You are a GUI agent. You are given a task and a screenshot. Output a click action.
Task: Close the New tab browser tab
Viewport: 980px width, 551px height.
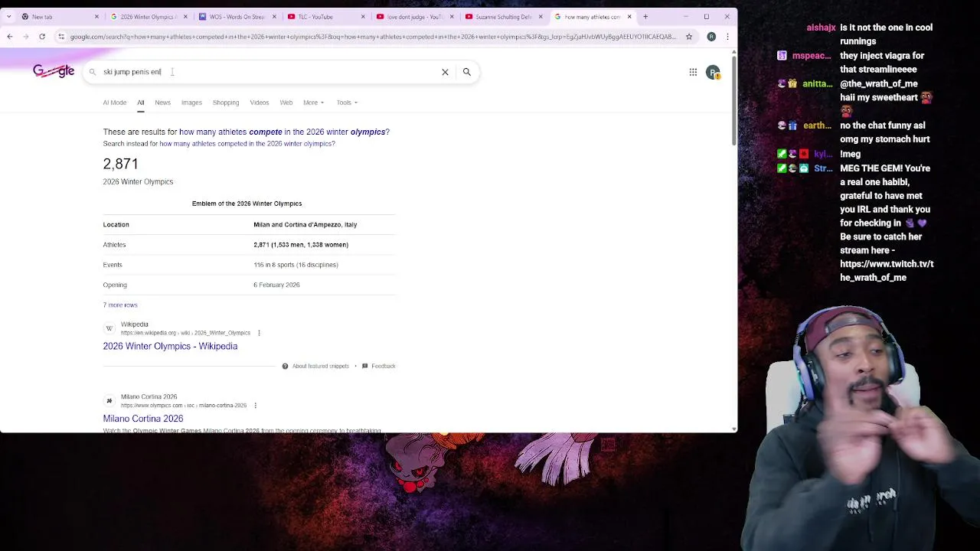point(96,17)
